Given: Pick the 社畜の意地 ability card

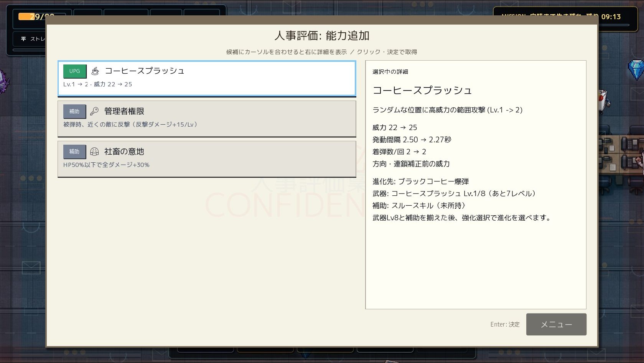Looking at the screenshot, I should (207, 159).
